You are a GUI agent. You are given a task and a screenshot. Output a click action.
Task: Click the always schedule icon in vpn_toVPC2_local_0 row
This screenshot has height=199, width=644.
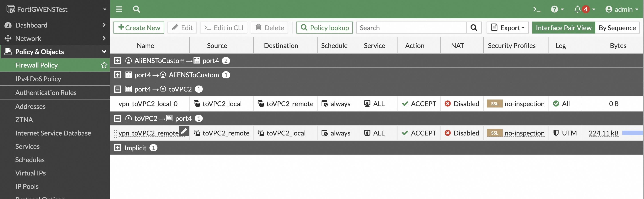pyautogui.click(x=324, y=103)
